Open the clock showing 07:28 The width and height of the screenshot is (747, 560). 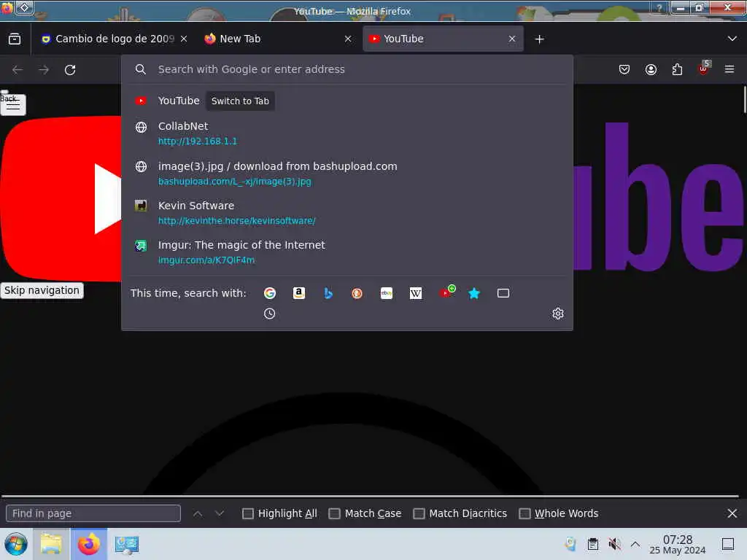click(678, 545)
